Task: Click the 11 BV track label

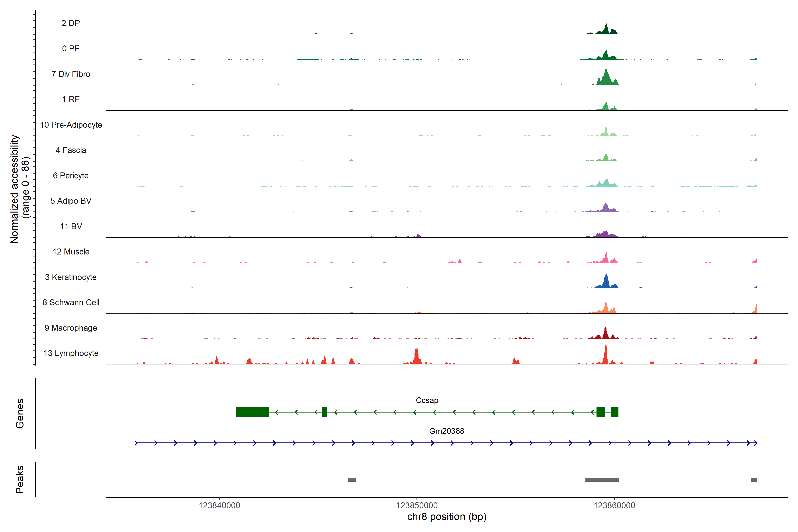Action: (x=71, y=226)
